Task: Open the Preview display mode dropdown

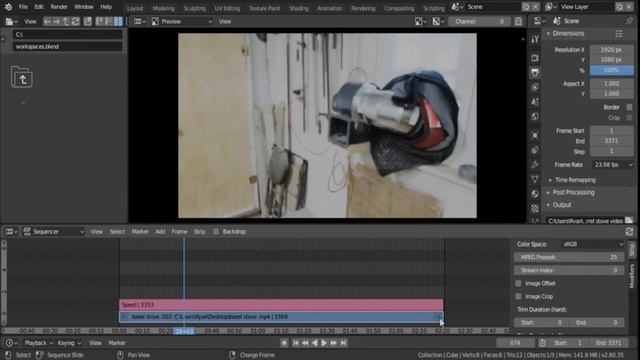Action: (x=182, y=21)
